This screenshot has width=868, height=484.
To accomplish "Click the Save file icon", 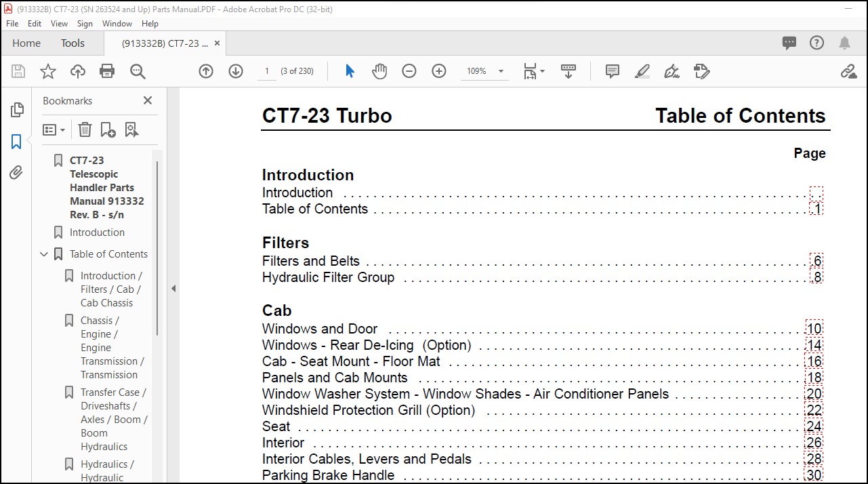I will click(x=18, y=71).
